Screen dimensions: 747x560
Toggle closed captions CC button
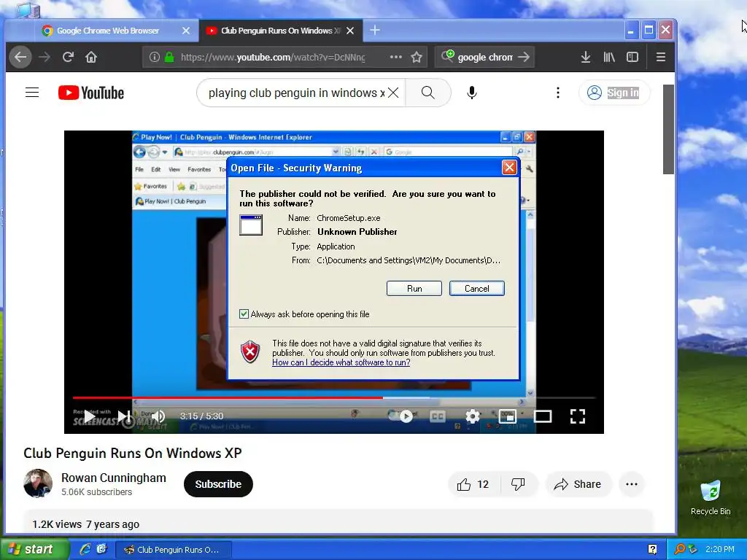438,416
